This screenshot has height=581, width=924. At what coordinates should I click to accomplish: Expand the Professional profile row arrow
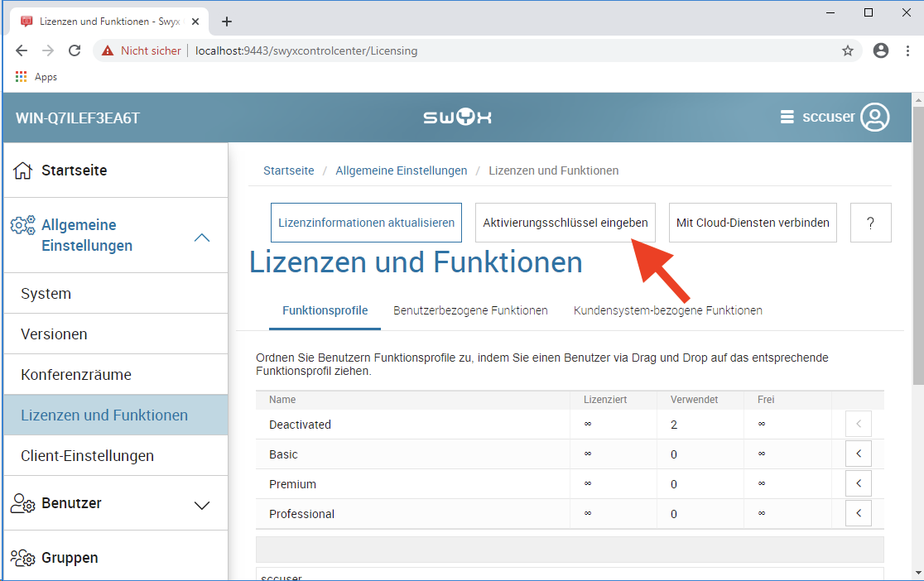point(858,514)
